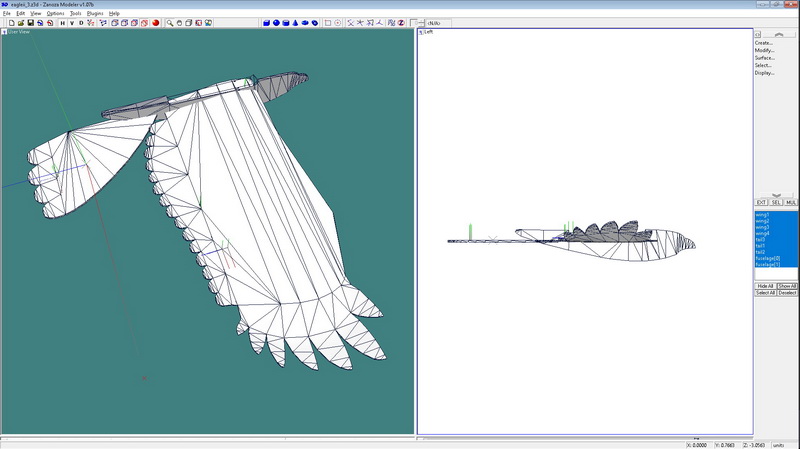Click the red sphere render icon
Image resolution: width=800 pixels, height=449 pixels.
155,22
